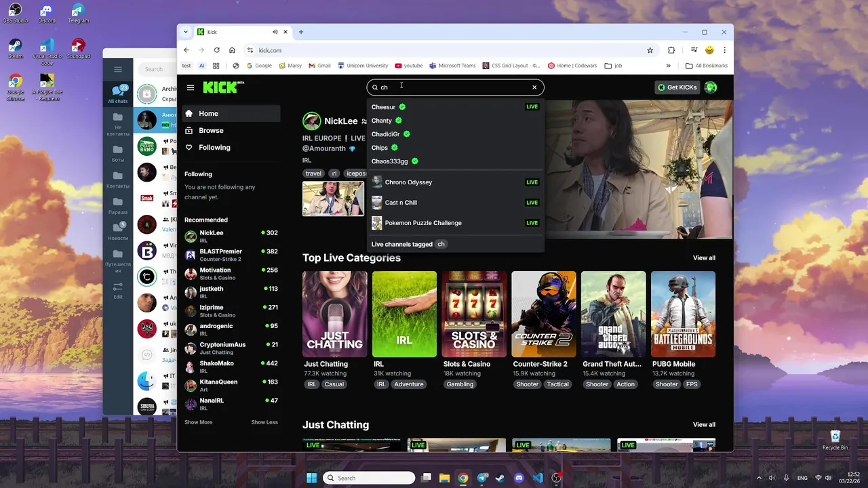
Task: Open Iziprime recommended channel
Action: pos(231,310)
